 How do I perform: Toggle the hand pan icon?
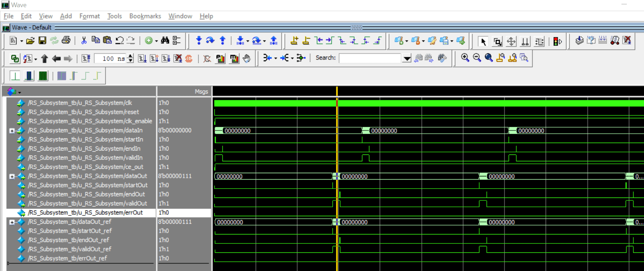click(247, 58)
